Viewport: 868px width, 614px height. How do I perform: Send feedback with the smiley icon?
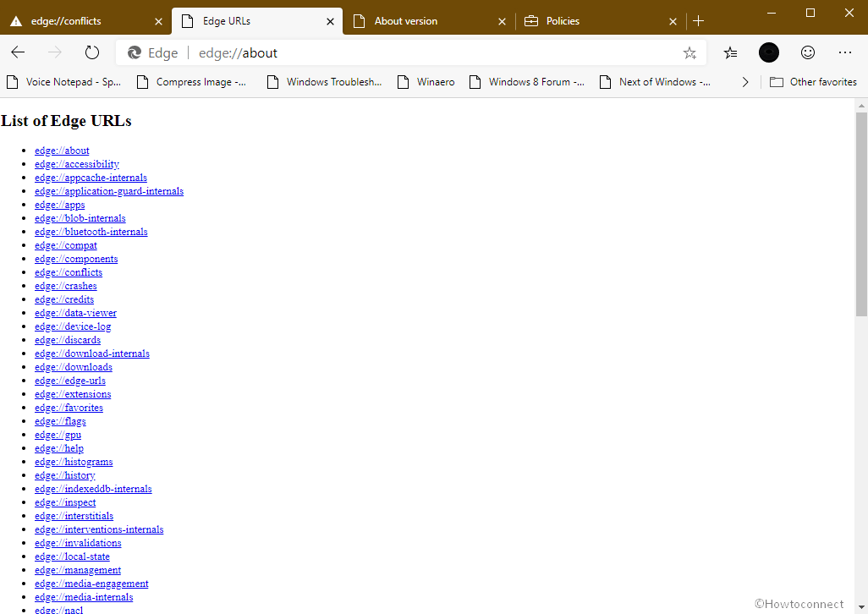tap(808, 52)
